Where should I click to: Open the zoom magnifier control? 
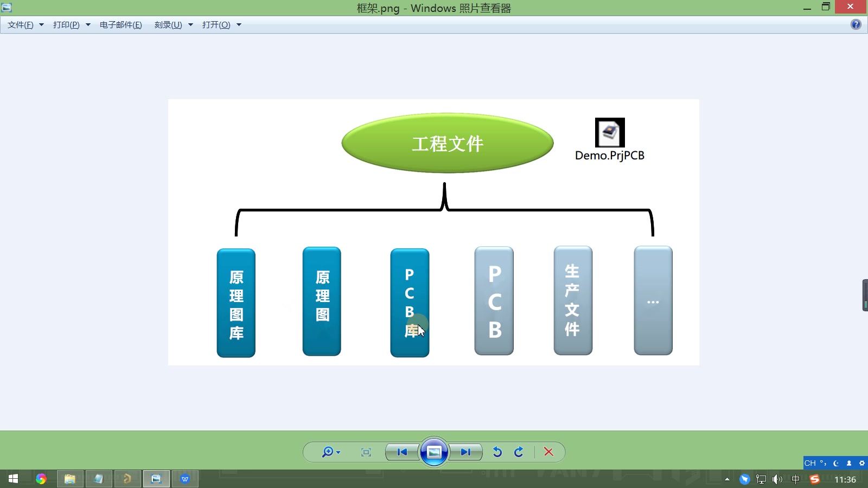coord(330,452)
